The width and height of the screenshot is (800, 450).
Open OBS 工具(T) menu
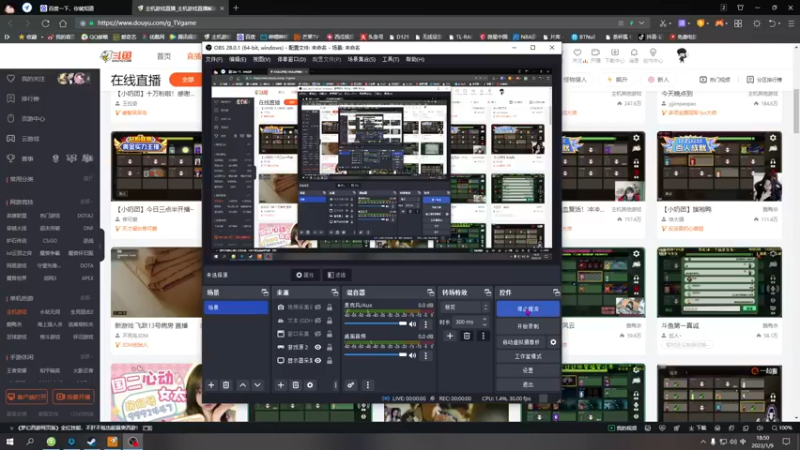click(390, 60)
